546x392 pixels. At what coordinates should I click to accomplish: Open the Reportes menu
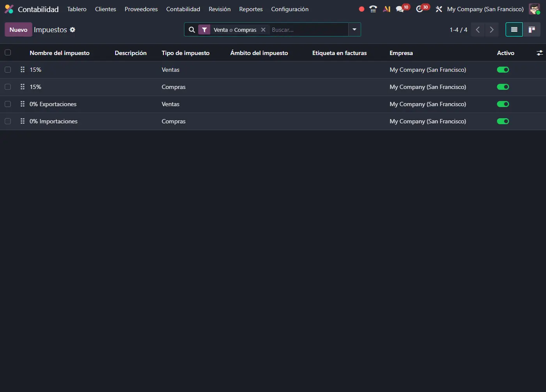251,9
